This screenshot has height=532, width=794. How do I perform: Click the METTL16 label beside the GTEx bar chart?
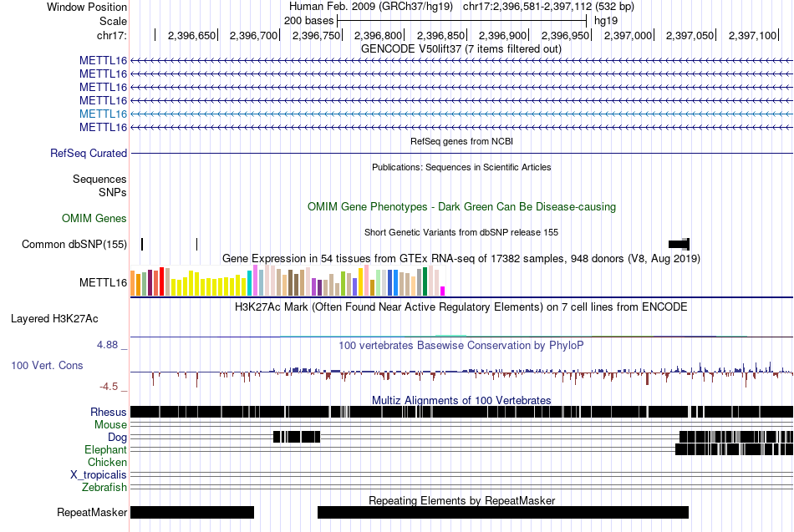click(x=103, y=282)
